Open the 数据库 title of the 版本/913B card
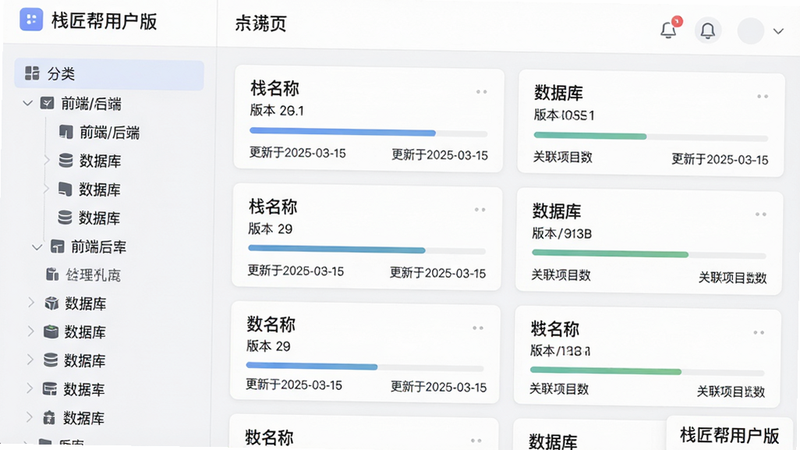 (x=557, y=211)
